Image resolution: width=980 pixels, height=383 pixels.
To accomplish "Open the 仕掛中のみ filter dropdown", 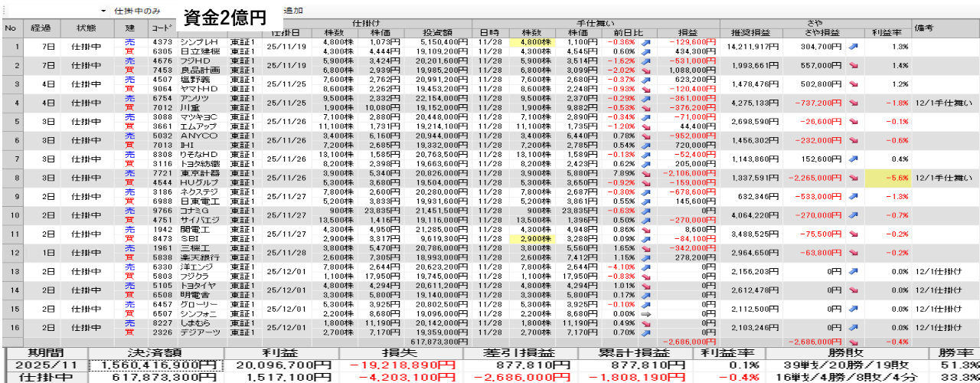I will (x=136, y=11).
